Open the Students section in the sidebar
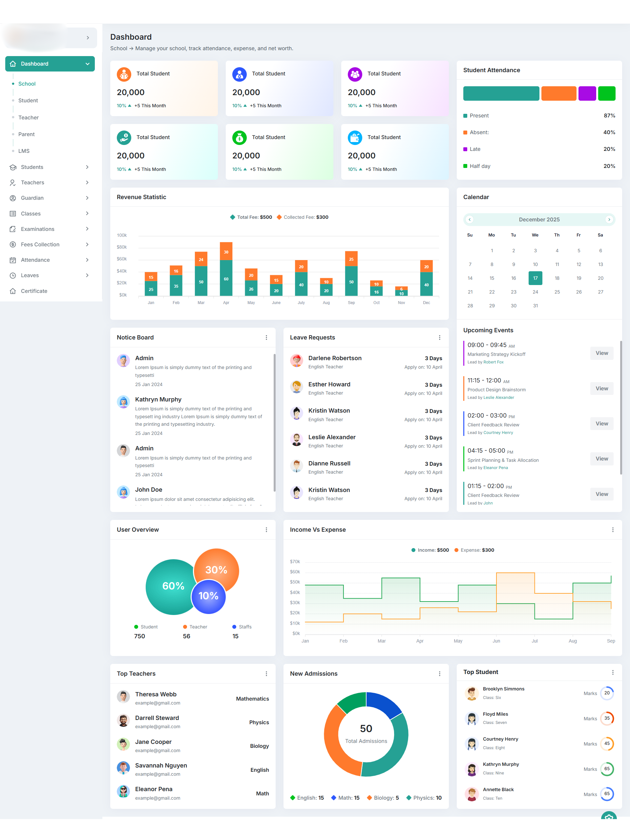The image size is (630, 840). tap(13, 167)
